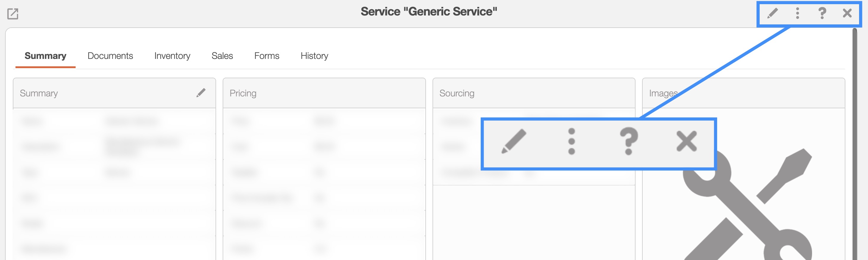Viewport: 868px width, 260px height.
Task: Open the three-dot more options menu
Action: (797, 13)
